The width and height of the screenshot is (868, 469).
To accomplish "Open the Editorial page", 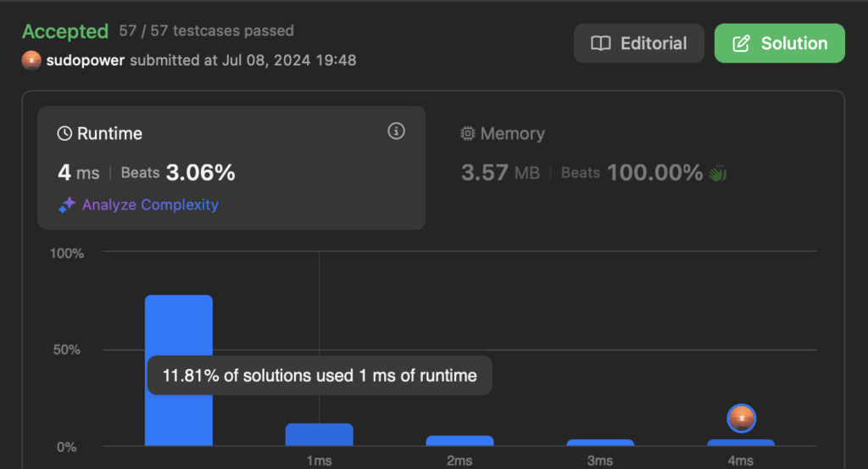I will [639, 43].
